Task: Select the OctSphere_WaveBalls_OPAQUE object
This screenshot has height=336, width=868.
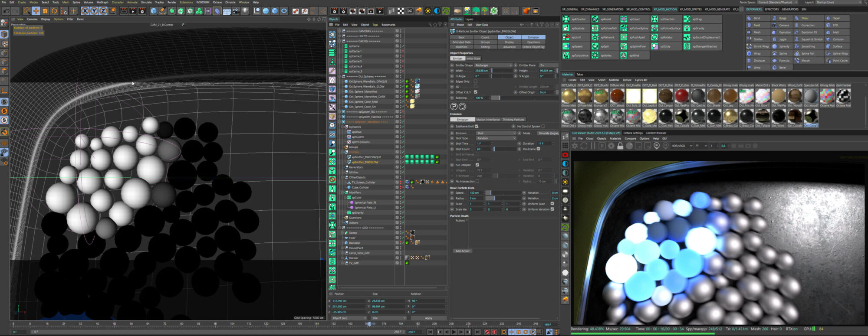Action: pyautogui.click(x=368, y=82)
